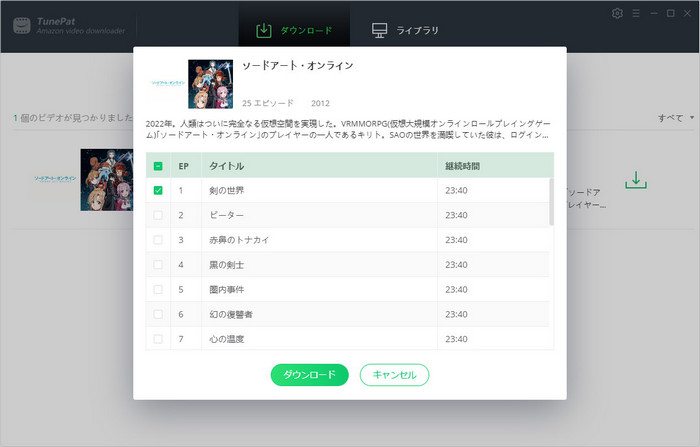Click the title 心の温度

coord(227,339)
